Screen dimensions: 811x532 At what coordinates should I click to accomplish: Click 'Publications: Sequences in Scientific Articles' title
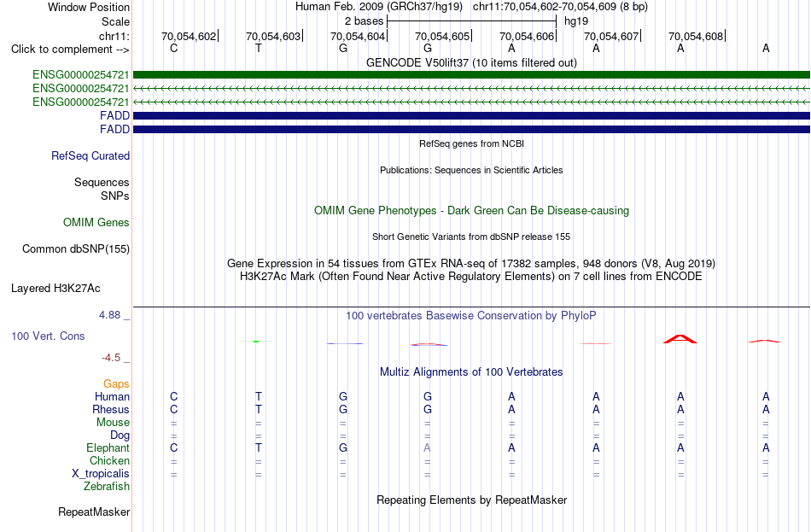click(x=471, y=170)
